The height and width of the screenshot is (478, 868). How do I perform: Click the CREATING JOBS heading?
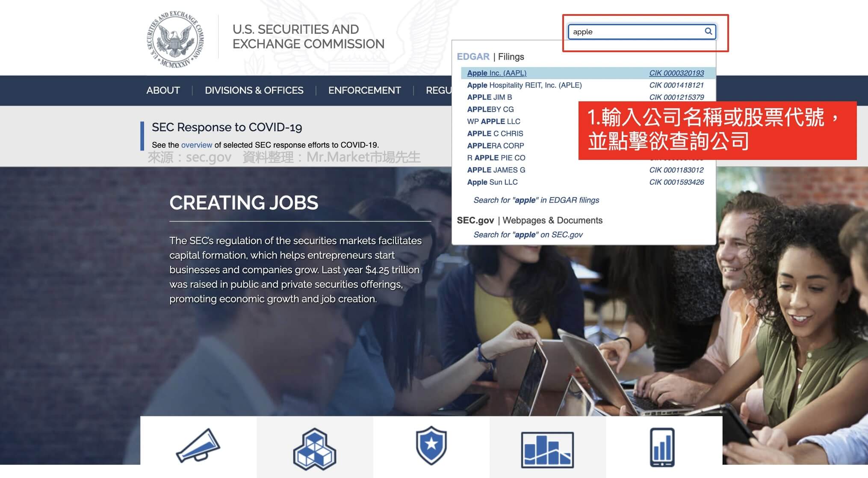[244, 203]
